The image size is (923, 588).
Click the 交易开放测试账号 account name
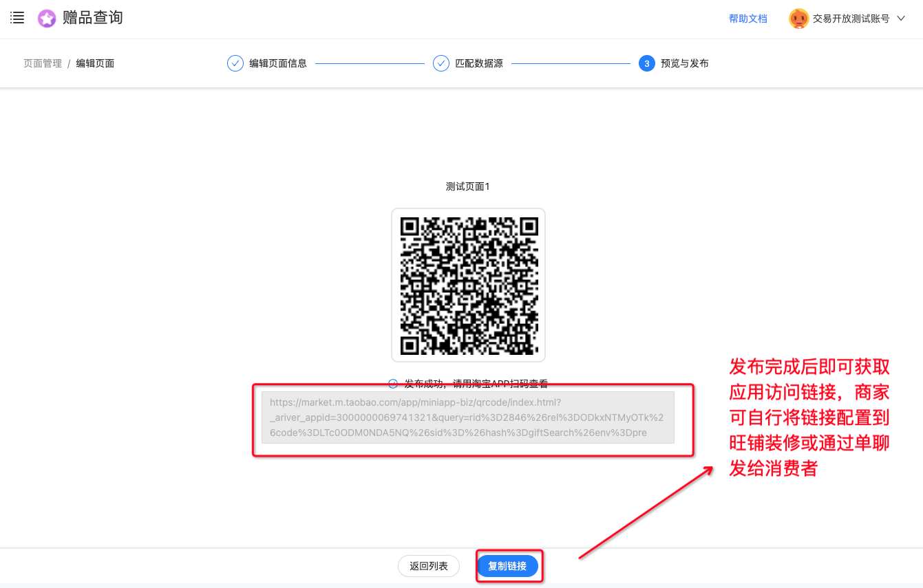point(851,19)
